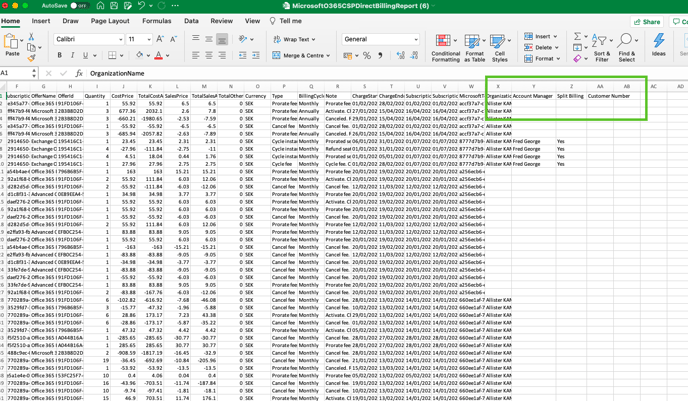The height and width of the screenshot is (401, 688).
Task: Decrease decimal places
Action: click(x=414, y=56)
